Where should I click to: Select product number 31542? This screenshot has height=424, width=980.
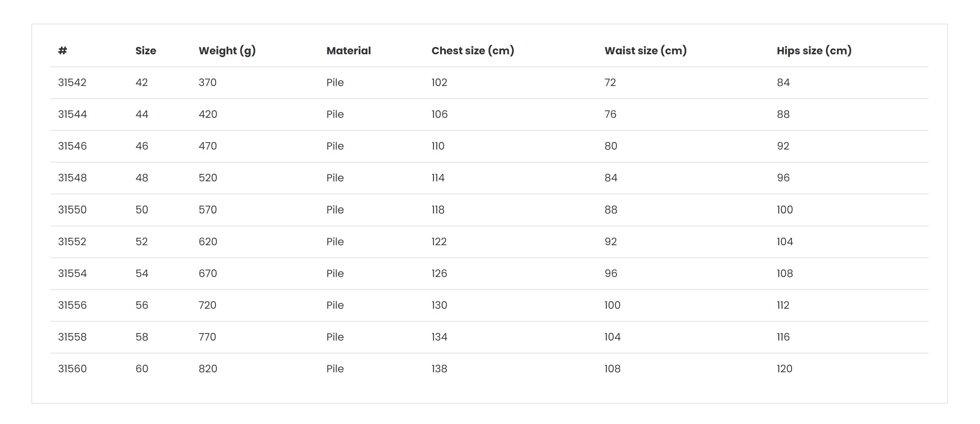pyautogui.click(x=72, y=82)
